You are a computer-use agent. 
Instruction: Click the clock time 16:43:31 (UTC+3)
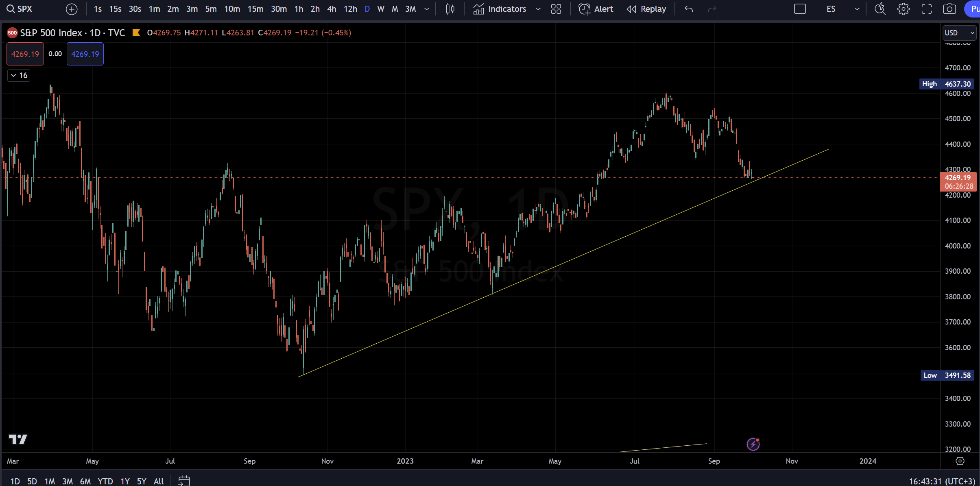(942, 481)
